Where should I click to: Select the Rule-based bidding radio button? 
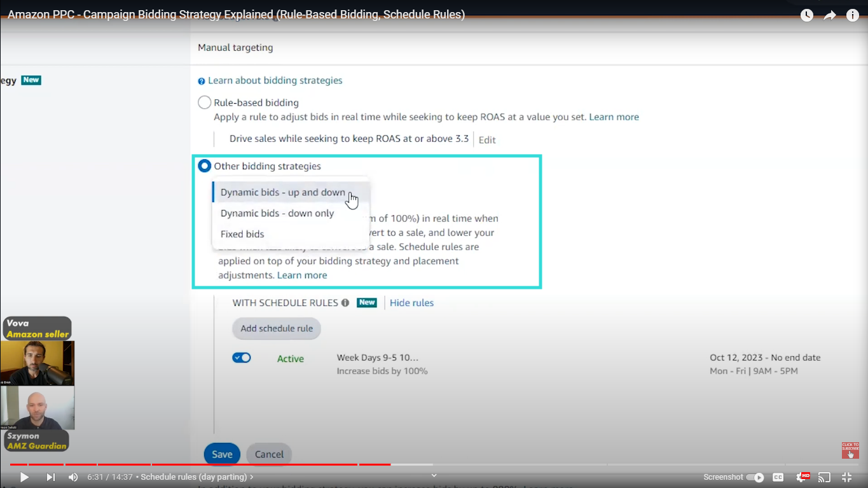point(204,102)
